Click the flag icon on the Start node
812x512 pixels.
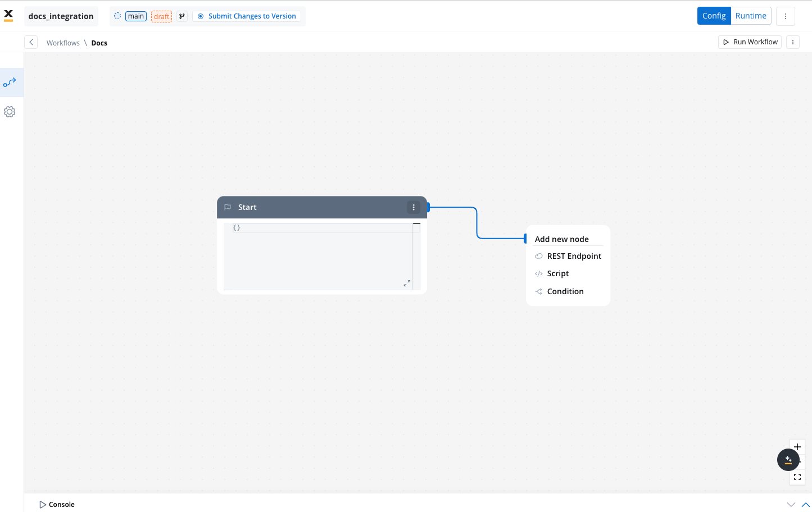pyautogui.click(x=228, y=207)
